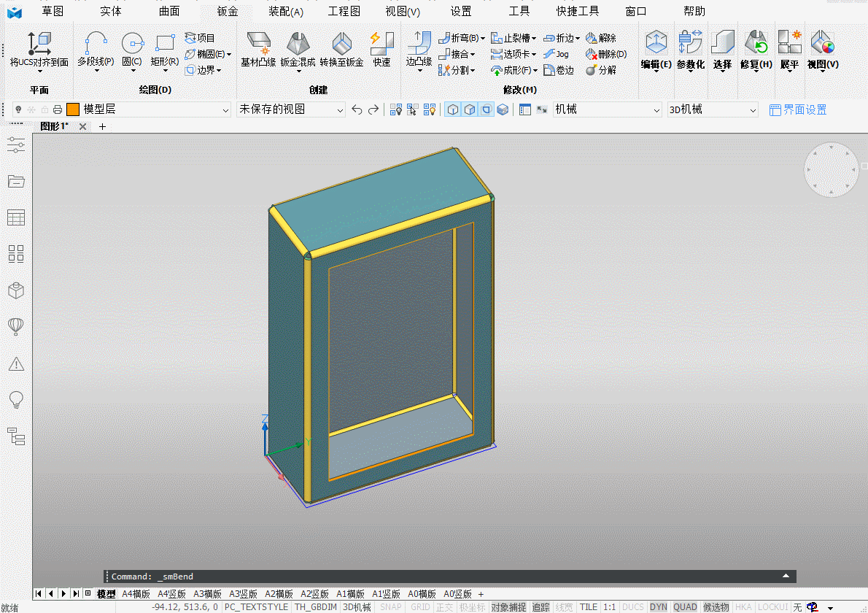The height and width of the screenshot is (613, 868).
Task: Toggle DYN dynamic input in status bar
Action: [x=658, y=607]
